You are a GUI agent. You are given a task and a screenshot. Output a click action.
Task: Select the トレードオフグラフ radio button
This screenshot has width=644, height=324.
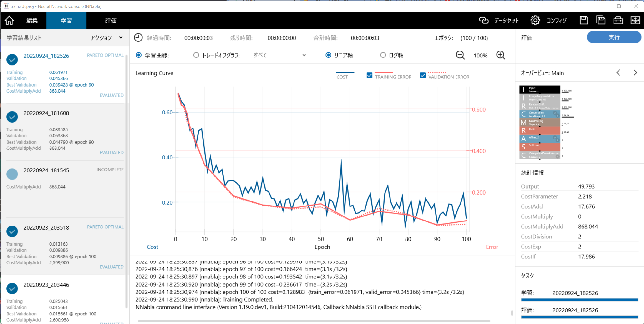(x=196, y=55)
